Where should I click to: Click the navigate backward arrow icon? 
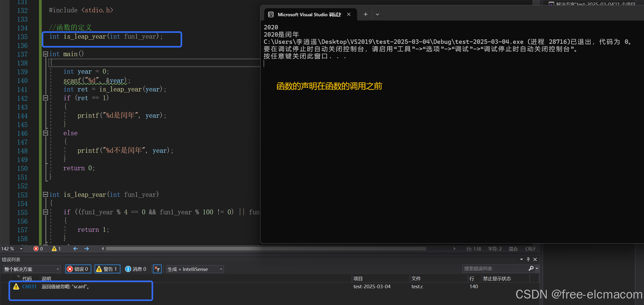[76, 249]
